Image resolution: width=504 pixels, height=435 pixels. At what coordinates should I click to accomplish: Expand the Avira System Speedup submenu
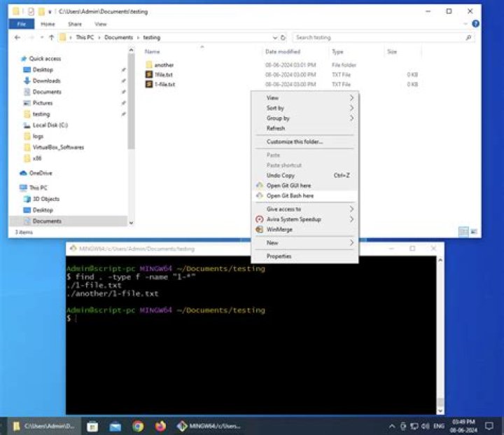(x=304, y=219)
